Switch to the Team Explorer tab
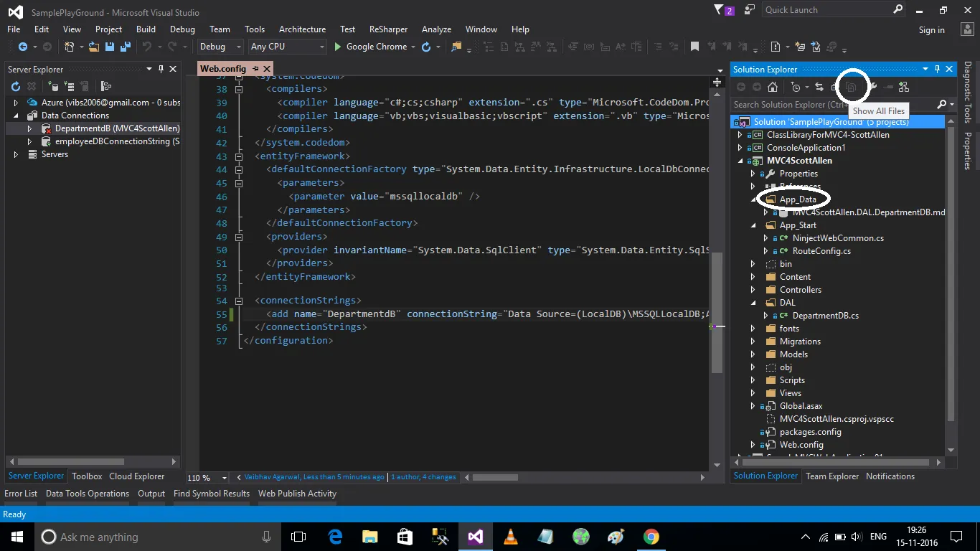980x551 pixels. [832, 476]
